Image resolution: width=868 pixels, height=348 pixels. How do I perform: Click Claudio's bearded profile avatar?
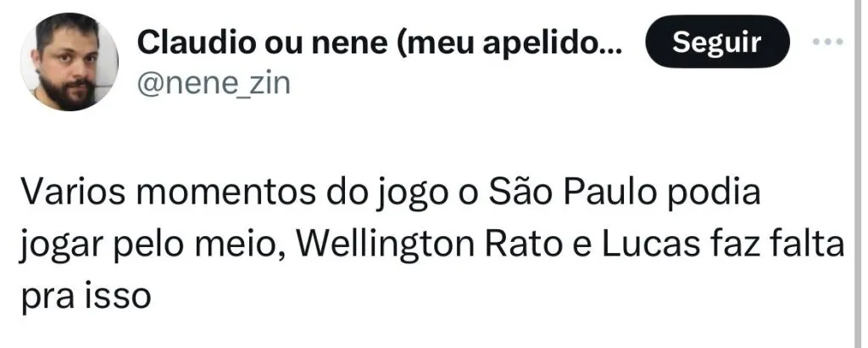tap(70, 61)
